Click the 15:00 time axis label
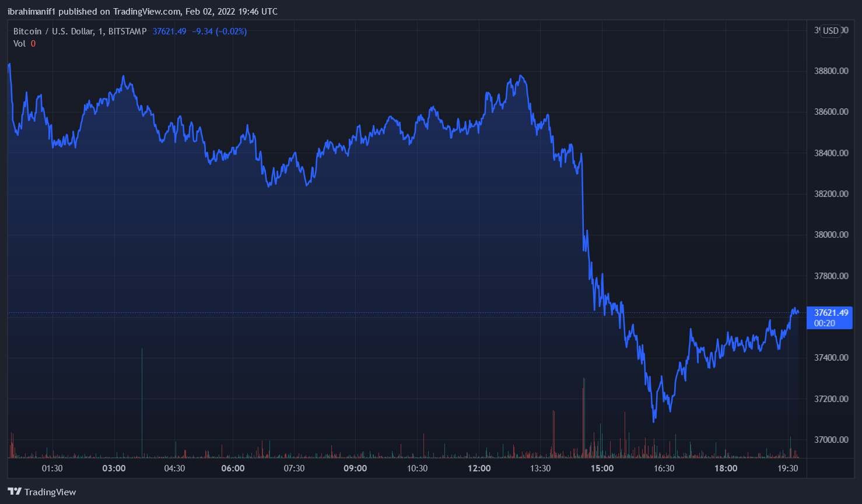The image size is (862, 504). pos(602,468)
